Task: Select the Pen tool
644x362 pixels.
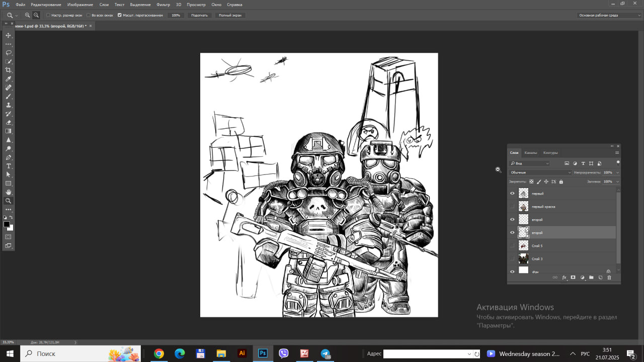Action: 8,157
